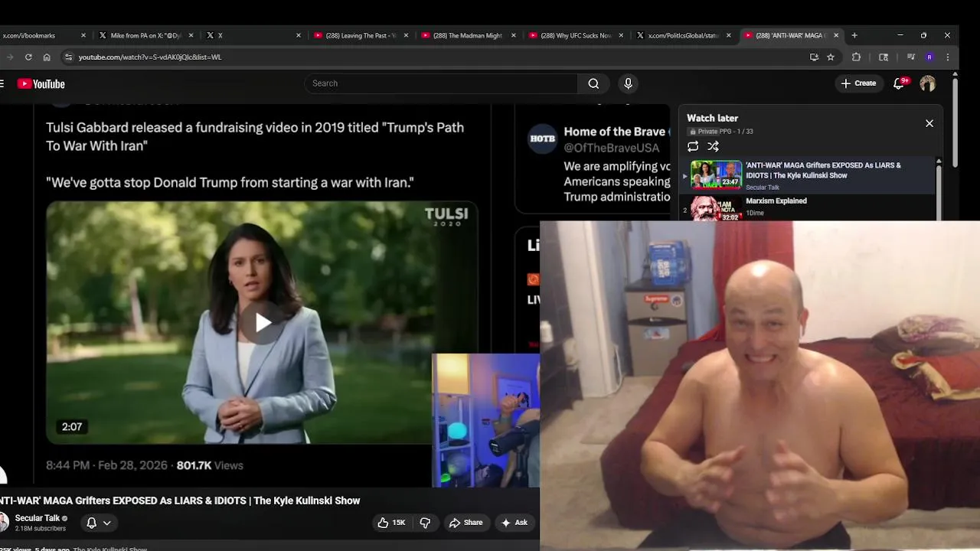
Task: Open the Secular Talk channel name
Action: (x=38, y=518)
